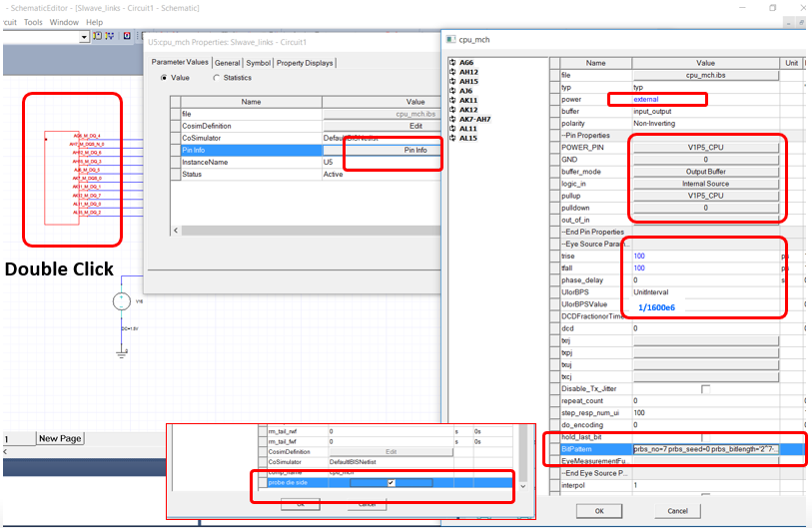This screenshot has width=812, height=528.
Task: Click the CosimDefinition Edit button in Properties
Action: click(x=382, y=126)
